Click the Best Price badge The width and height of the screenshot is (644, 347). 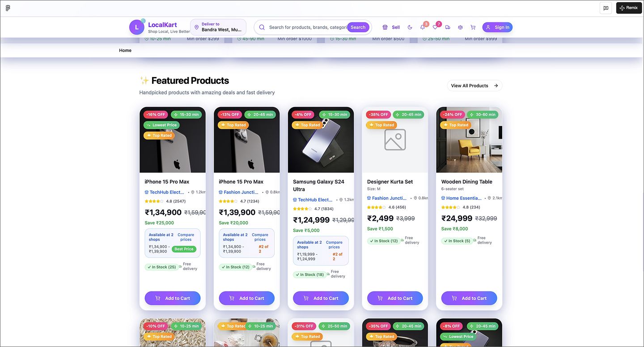(x=184, y=249)
